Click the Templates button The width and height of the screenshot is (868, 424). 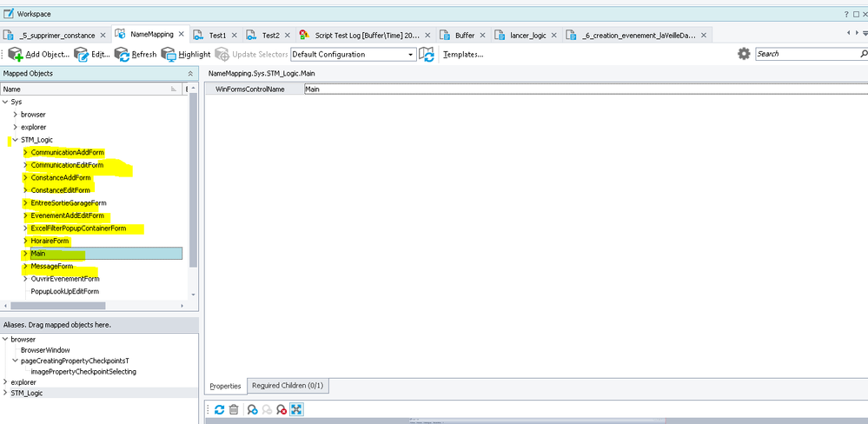tap(463, 54)
